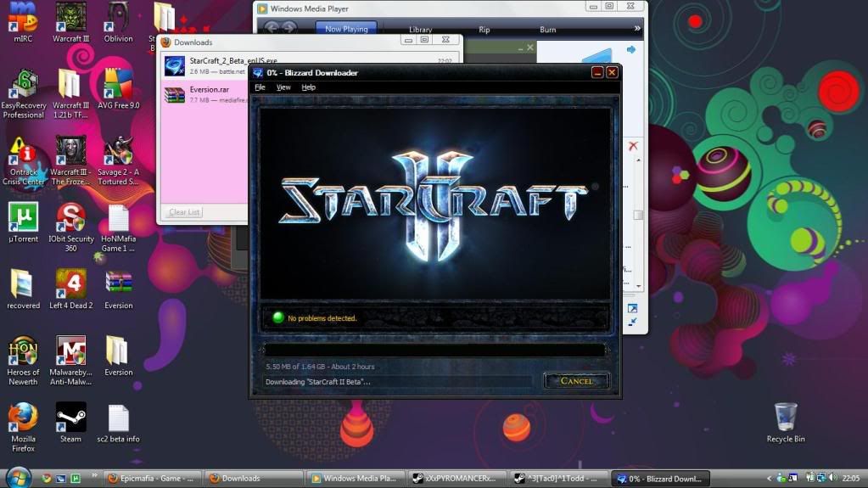Open the mIRC desktop shortcut
868x488 pixels.
(23, 22)
